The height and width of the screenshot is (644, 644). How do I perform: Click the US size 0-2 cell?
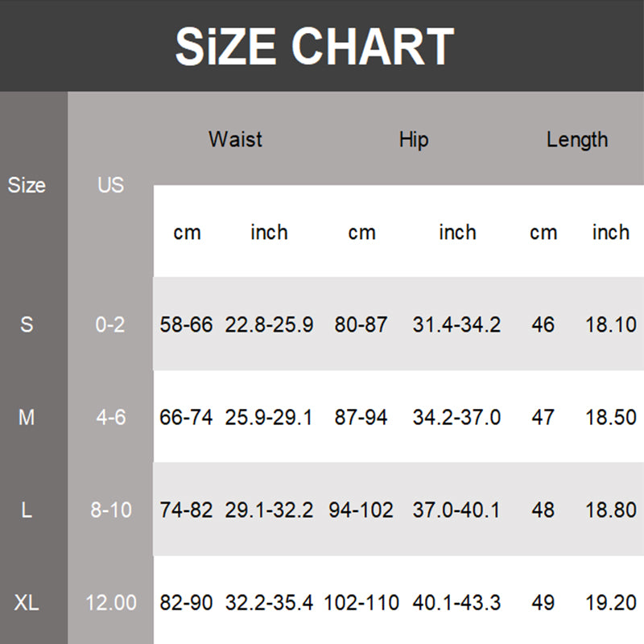coord(110,325)
